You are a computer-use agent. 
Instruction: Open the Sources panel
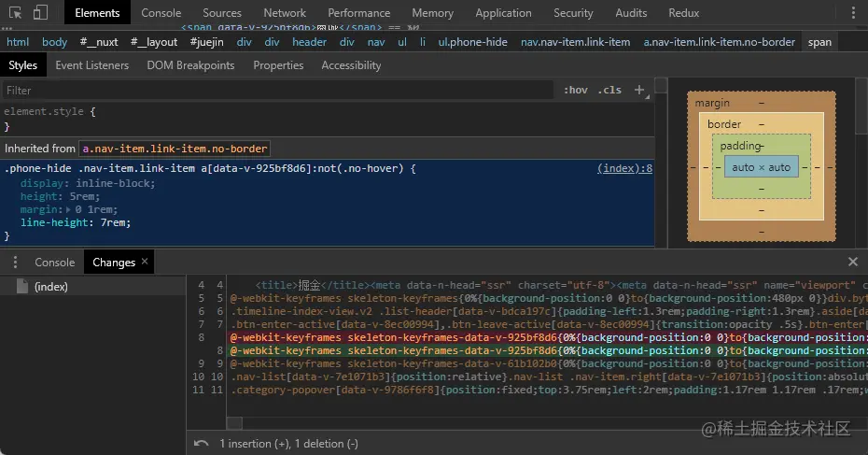click(x=222, y=13)
